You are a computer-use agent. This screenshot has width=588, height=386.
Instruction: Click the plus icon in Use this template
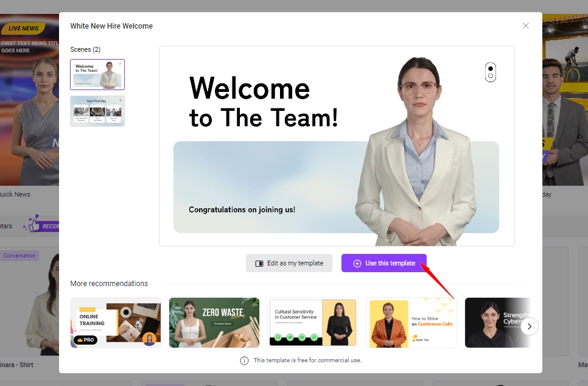pyautogui.click(x=357, y=264)
